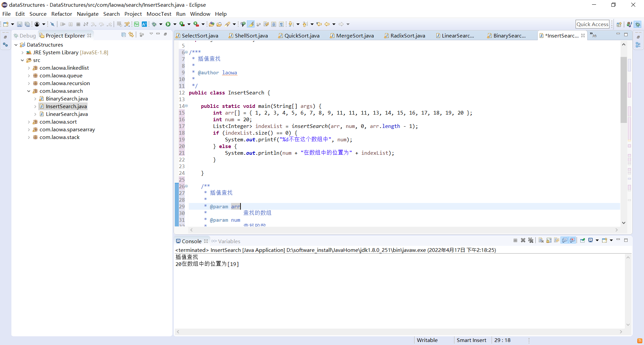This screenshot has height=345, width=644.
Task: Close the InsertSearch.java editor tab
Action: point(583,36)
